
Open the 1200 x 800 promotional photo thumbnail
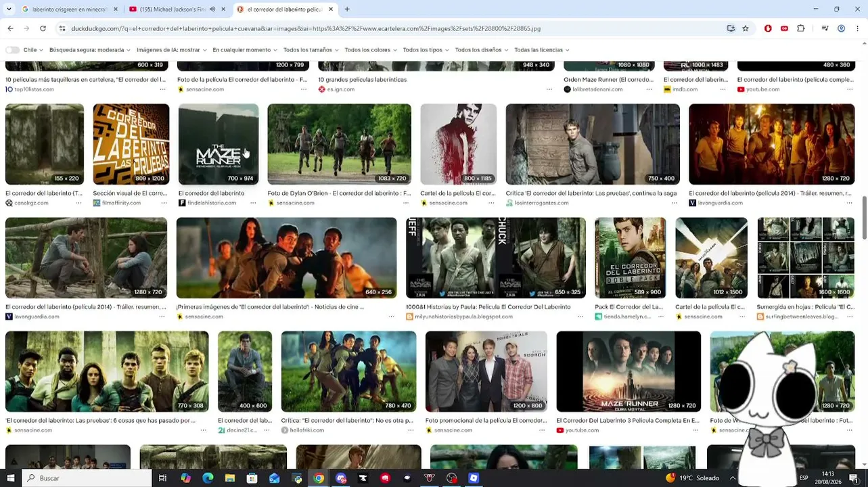point(486,371)
